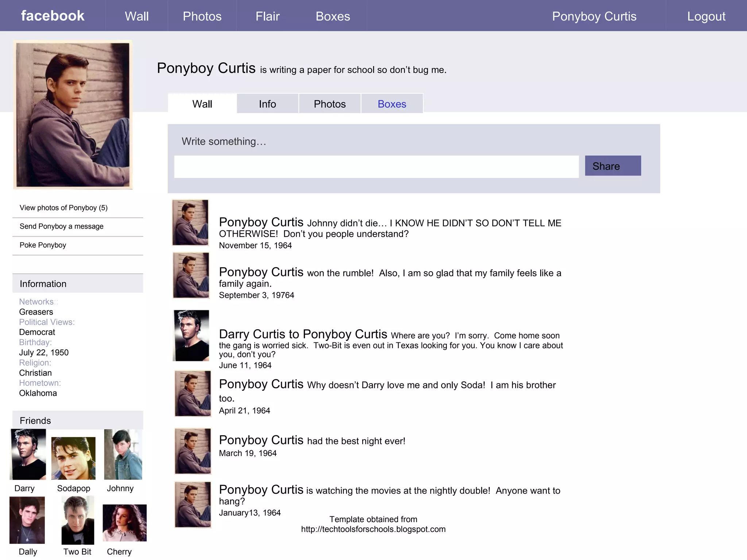
Task: Choose Send Ponyboy a message
Action: pyautogui.click(x=61, y=226)
